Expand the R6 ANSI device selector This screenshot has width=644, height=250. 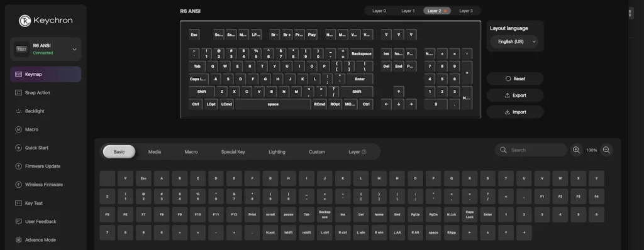45,49
